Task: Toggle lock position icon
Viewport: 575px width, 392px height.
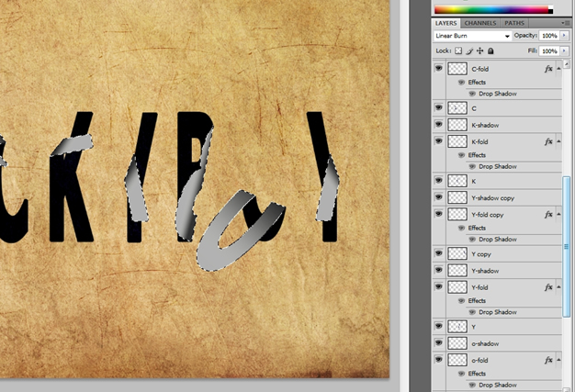Action: pyautogui.click(x=480, y=50)
